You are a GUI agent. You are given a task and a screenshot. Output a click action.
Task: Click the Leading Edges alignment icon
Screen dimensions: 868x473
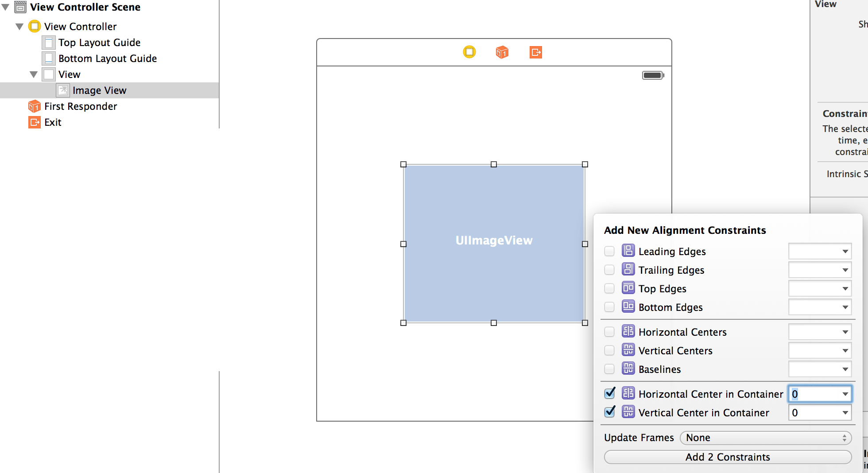pos(628,251)
